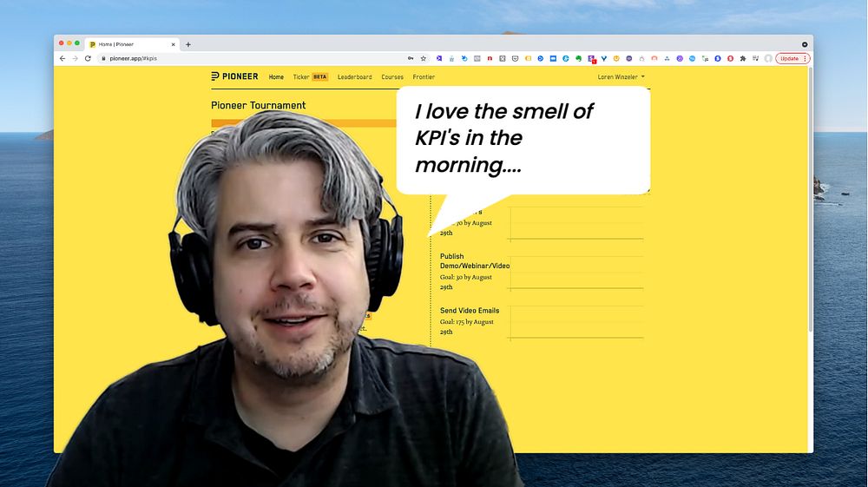Select the Home | Pioneer tab
The width and height of the screenshot is (868, 487).
132,44
